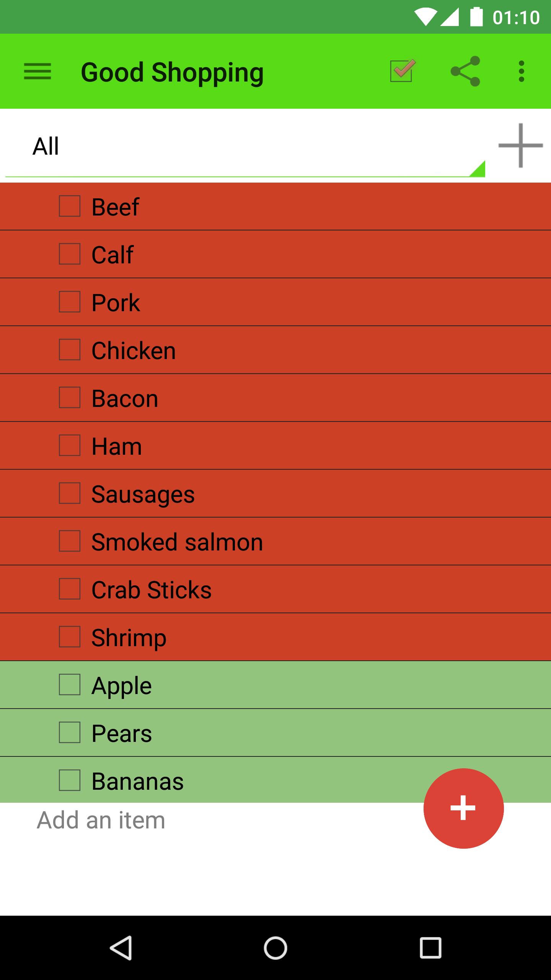Viewport: 551px width, 980px height.
Task: Share the Good Shopping list
Action: [465, 71]
